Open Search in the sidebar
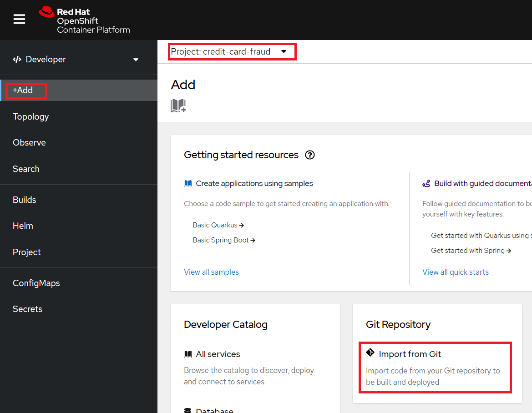Screen dimensions: 532x413 26,169
